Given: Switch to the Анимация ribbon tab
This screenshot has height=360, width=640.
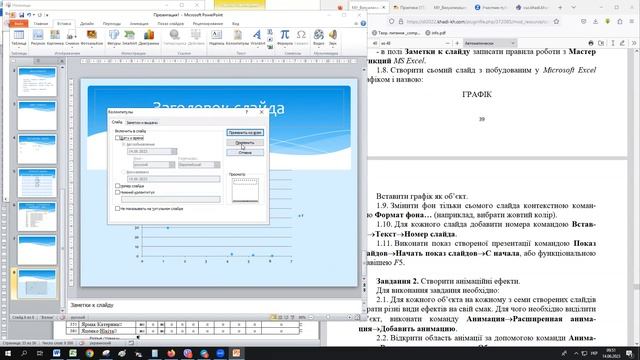Looking at the screenshot, I should point(139,24).
